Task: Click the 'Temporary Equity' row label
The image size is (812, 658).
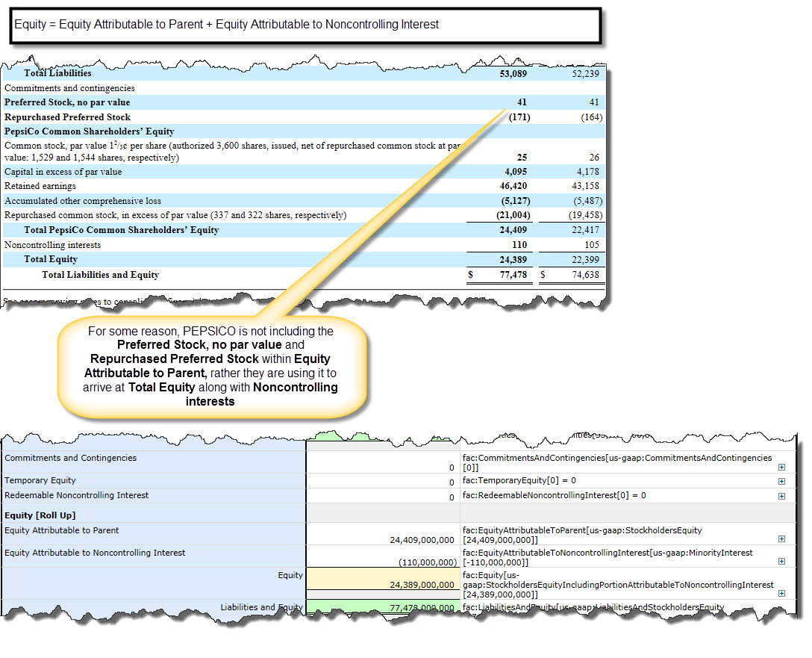Action: tap(40, 480)
